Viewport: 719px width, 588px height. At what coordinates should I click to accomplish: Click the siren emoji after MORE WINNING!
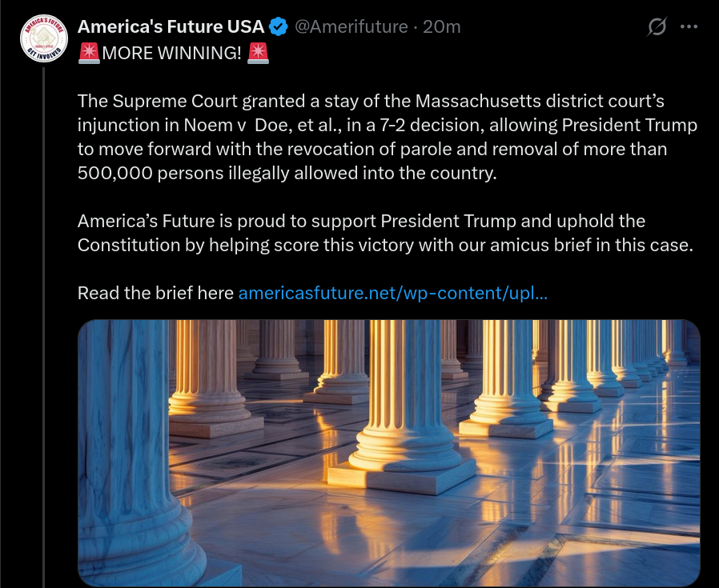pyautogui.click(x=259, y=54)
